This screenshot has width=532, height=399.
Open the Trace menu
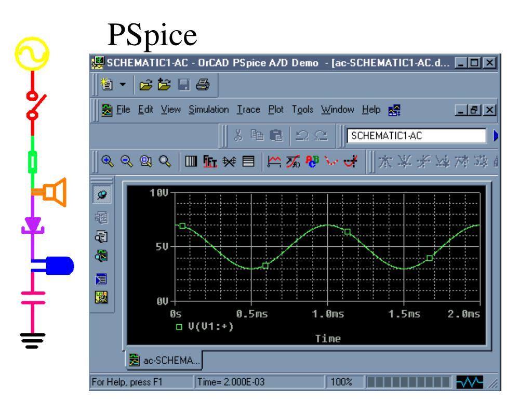(x=248, y=110)
